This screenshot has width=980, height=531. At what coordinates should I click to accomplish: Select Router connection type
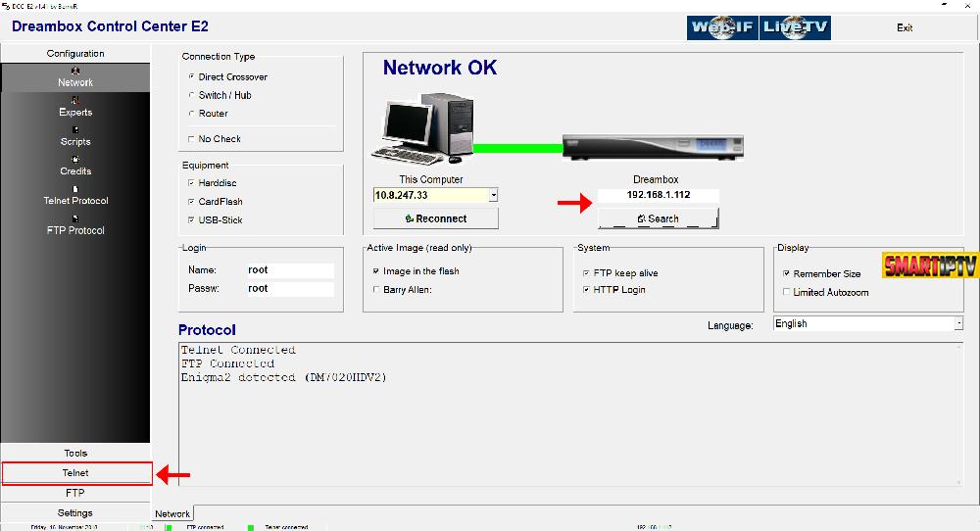point(191,113)
